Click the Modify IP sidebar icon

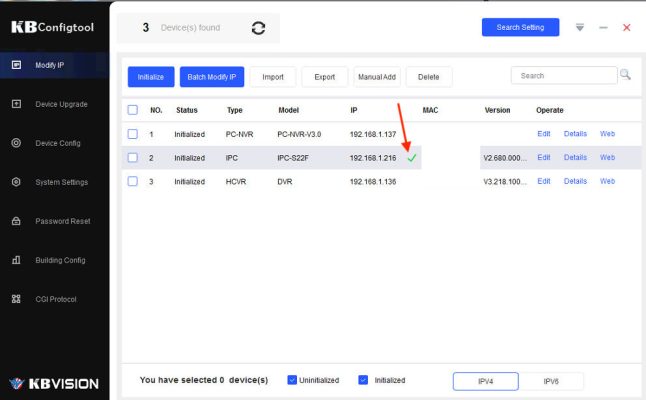(x=16, y=65)
